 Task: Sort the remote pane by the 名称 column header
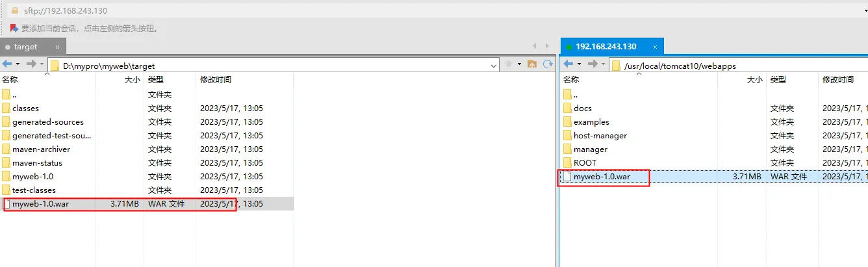point(639,79)
